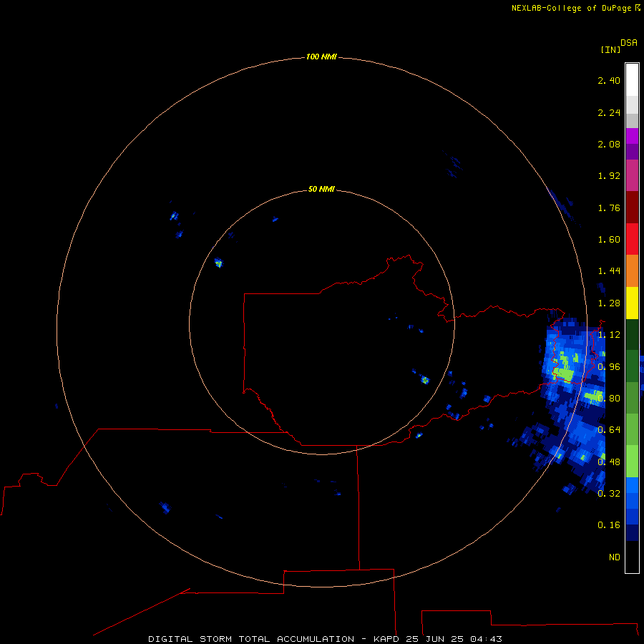Click the [IN] units label
Viewport: 644px width, 644px height.
(x=610, y=49)
